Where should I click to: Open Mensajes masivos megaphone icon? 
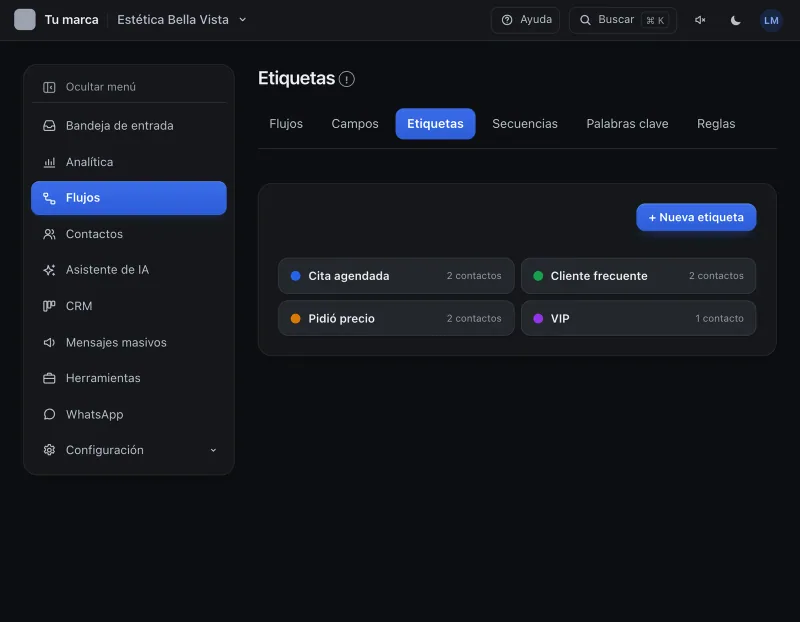[49, 342]
